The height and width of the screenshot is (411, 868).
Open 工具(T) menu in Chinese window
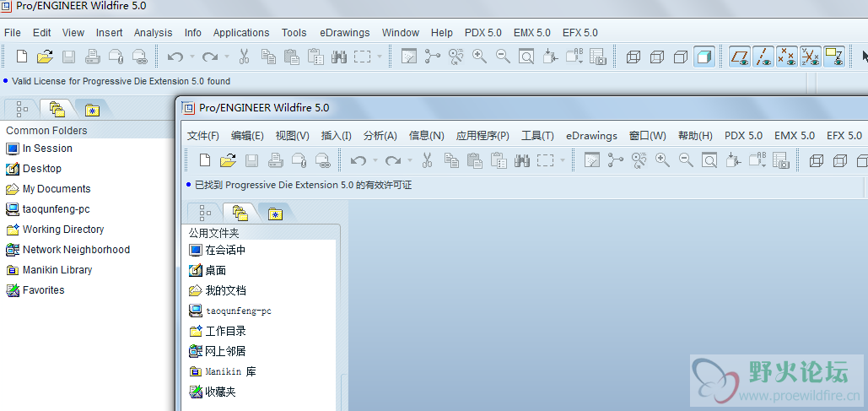[x=537, y=136]
